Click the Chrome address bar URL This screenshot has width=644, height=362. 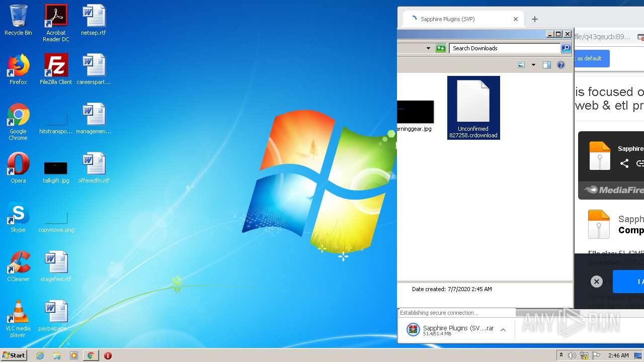(602, 37)
